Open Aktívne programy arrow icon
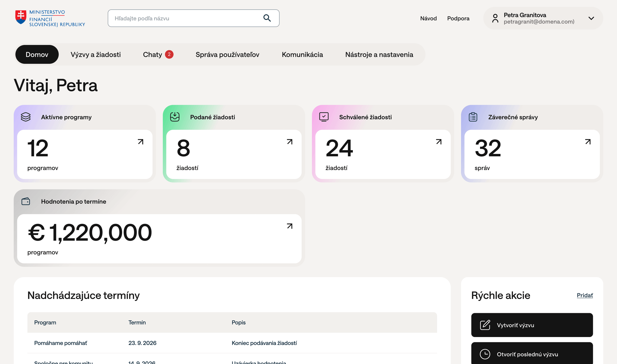 [x=141, y=142]
